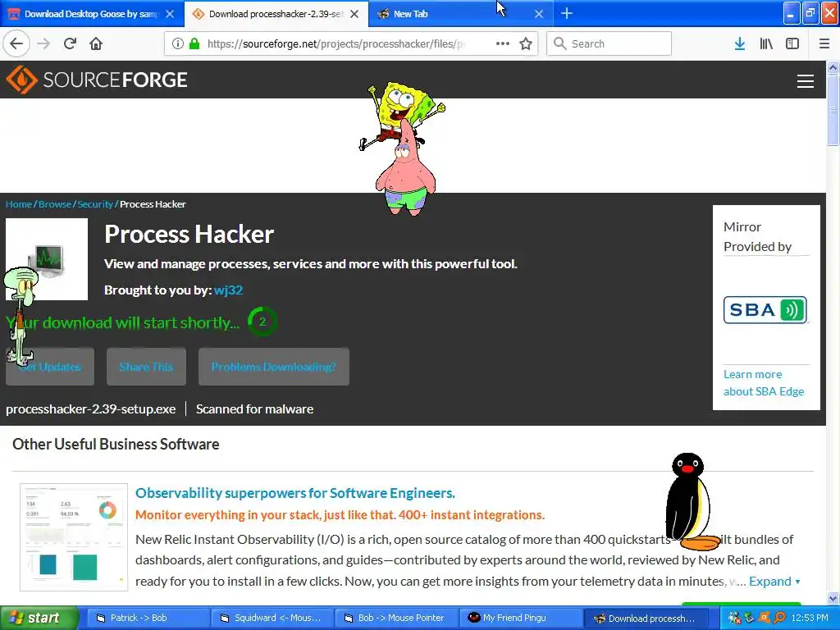Switch to My Friend Pingu taskbar window
Image resolution: width=840 pixels, height=630 pixels.
click(521, 618)
